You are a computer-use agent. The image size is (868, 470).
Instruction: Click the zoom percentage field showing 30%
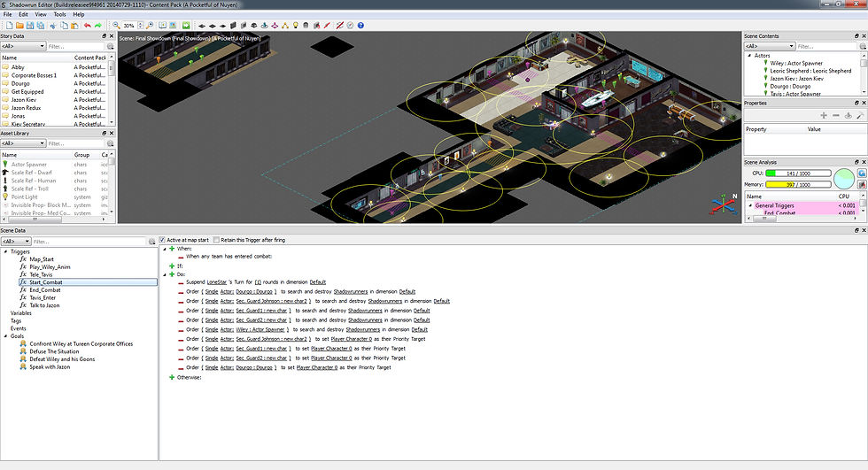129,26
